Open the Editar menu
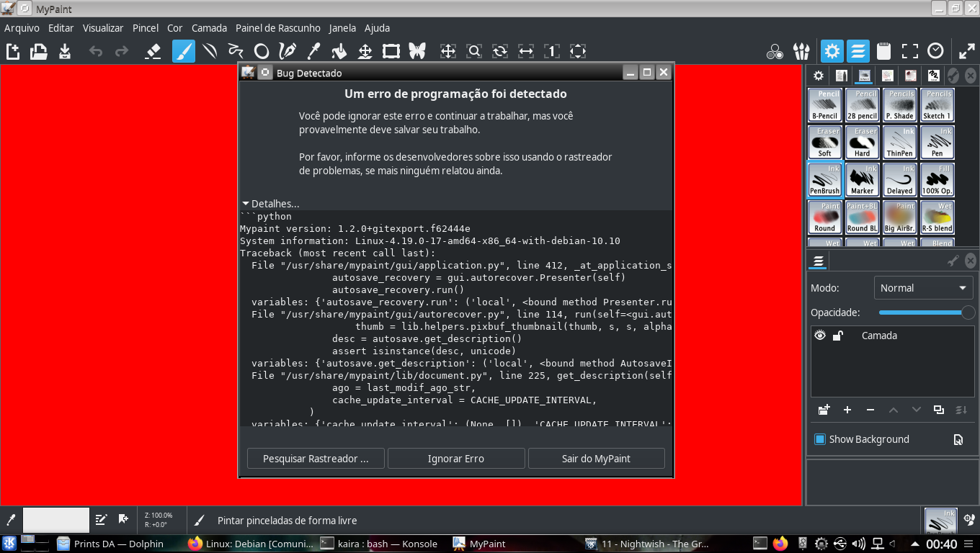This screenshot has height=553, width=980. click(61, 28)
